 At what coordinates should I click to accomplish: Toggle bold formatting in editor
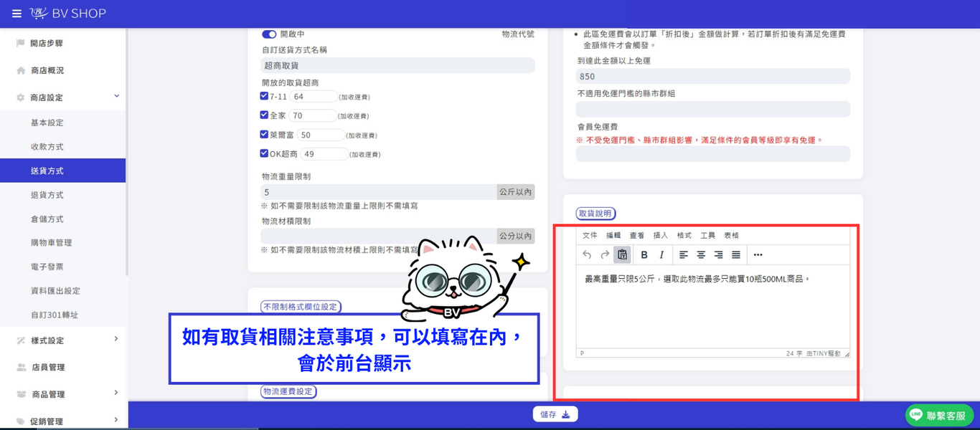point(644,254)
